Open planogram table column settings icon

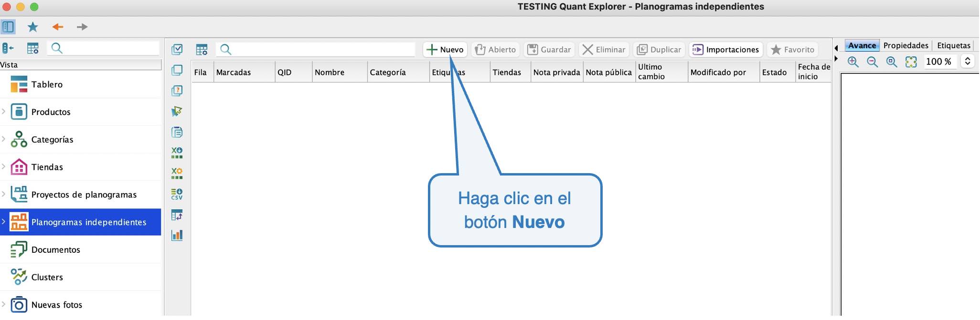tap(202, 50)
